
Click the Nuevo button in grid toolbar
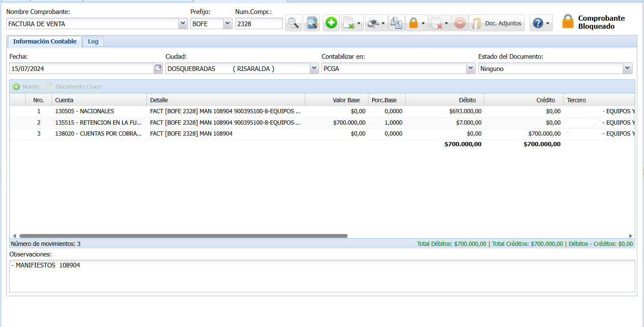(x=26, y=87)
